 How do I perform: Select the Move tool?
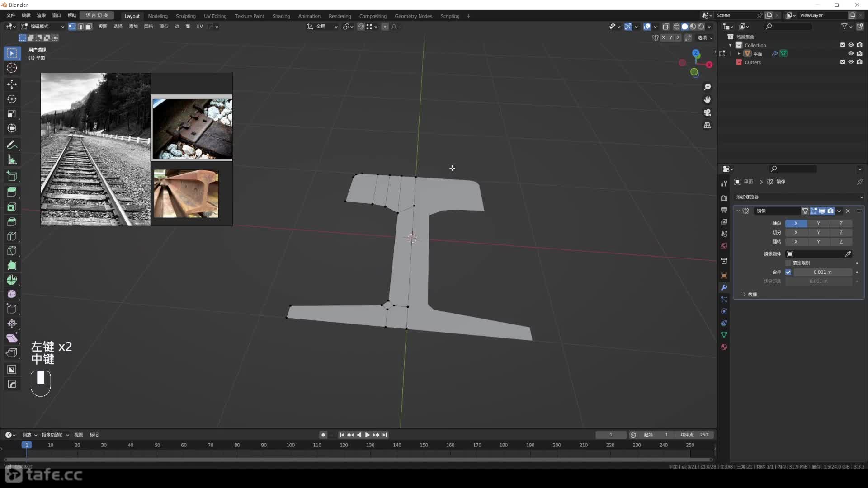coord(12,84)
